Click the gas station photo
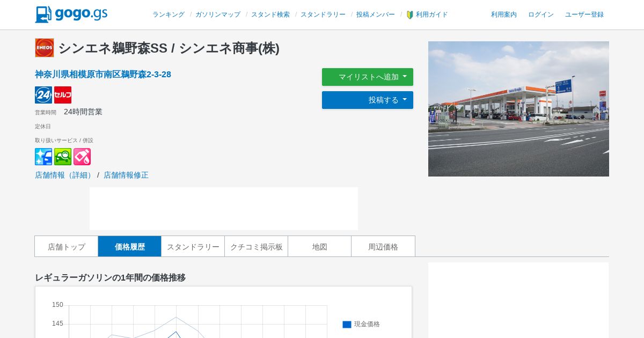 point(518,109)
